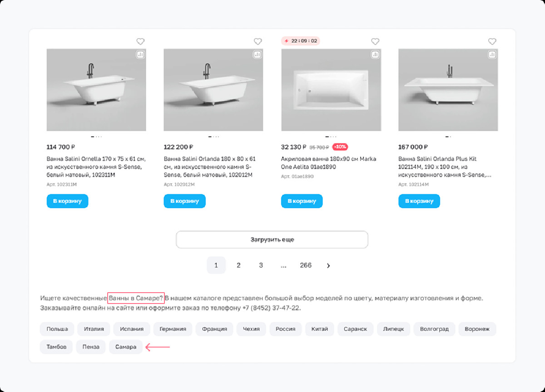Image resolution: width=545 pixels, height=392 pixels.
Task: Expand the ellipsis in pagination
Action: 283,265
